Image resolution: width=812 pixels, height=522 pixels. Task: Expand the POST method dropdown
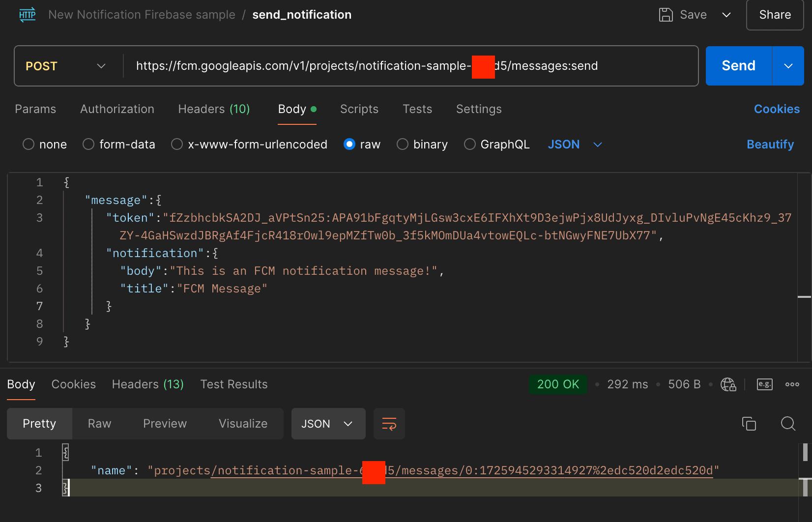[x=66, y=66]
